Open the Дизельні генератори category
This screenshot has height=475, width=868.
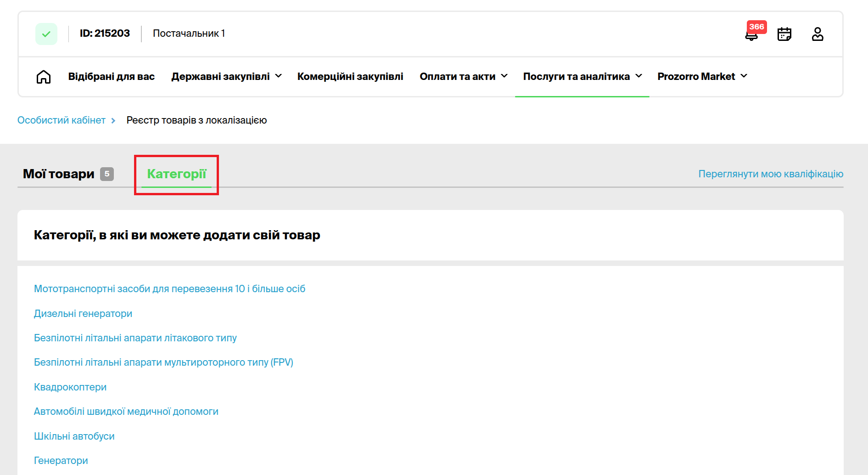pos(83,314)
